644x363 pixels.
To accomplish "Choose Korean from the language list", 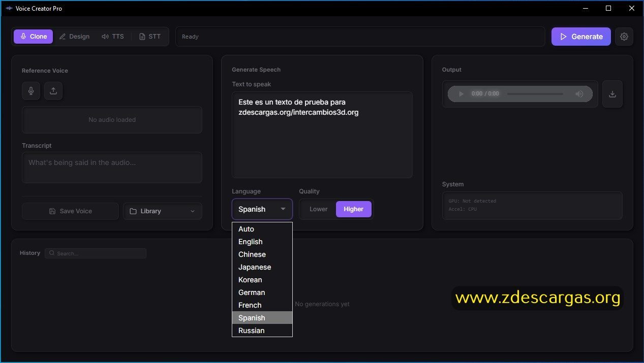I will (262, 280).
